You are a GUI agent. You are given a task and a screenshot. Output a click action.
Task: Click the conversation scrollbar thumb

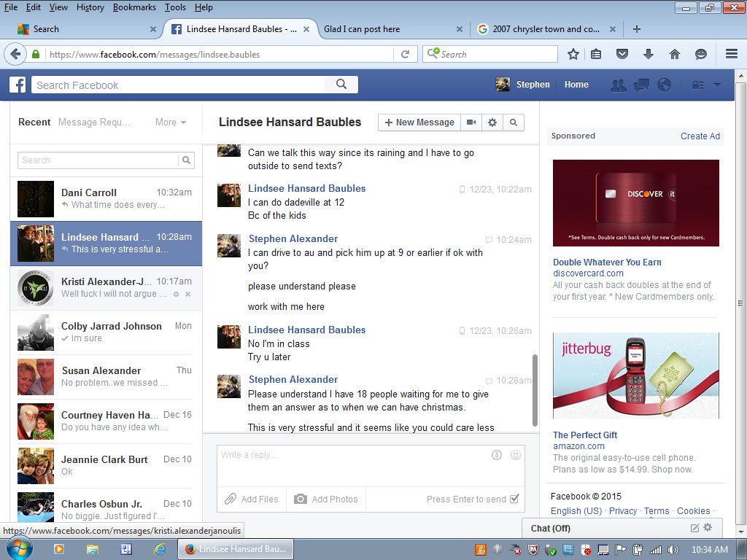pos(535,390)
